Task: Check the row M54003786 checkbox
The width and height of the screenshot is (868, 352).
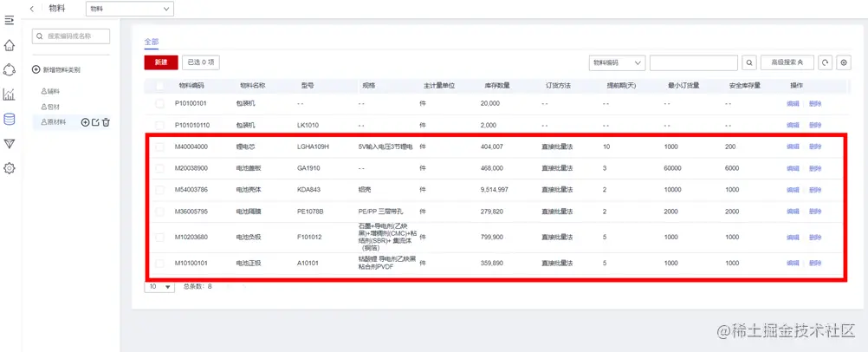Action: pos(160,190)
